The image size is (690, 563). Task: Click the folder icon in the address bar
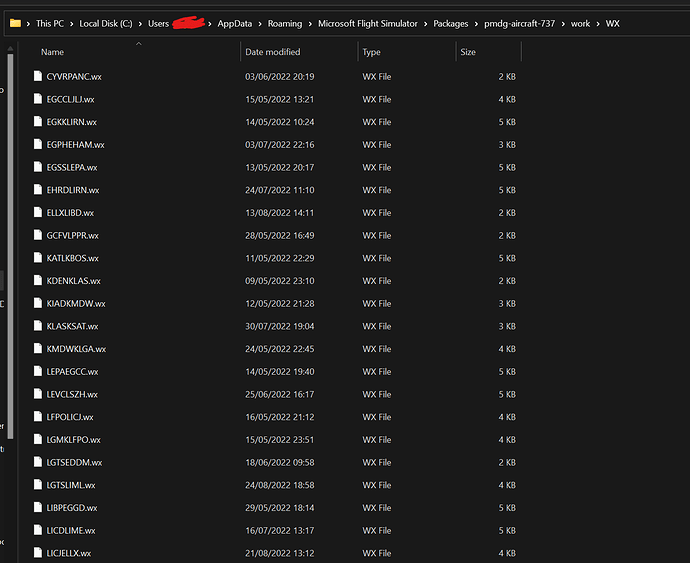pos(15,23)
